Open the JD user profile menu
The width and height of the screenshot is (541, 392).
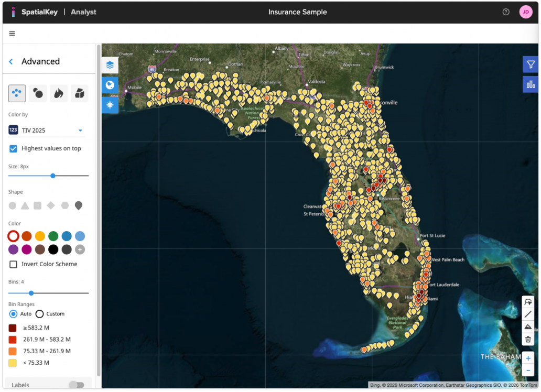(525, 12)
